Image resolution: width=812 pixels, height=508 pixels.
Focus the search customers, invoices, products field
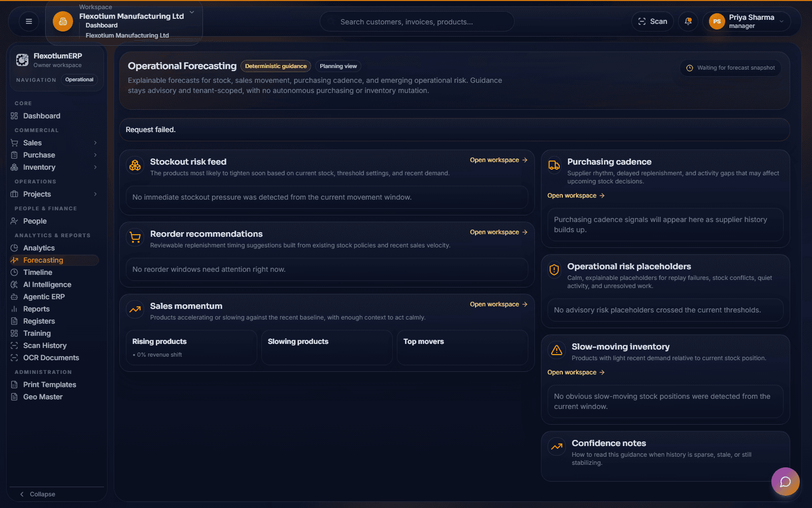point(417,22)
